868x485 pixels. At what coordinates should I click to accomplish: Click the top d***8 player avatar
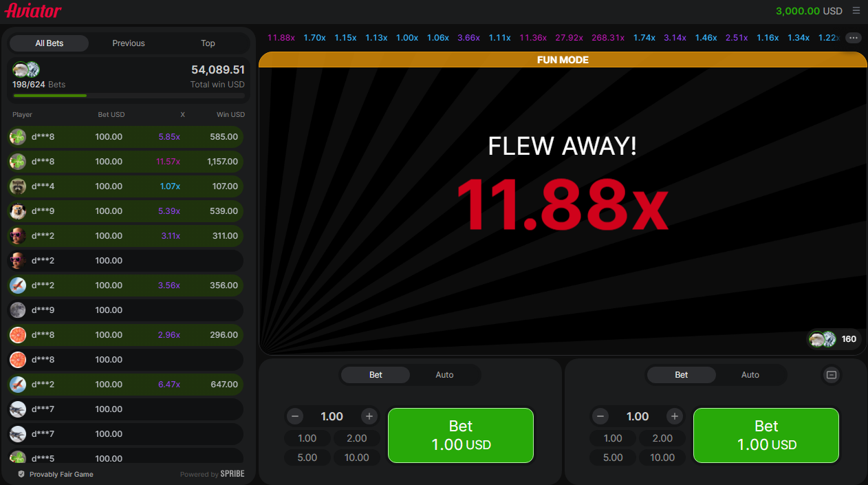18,136
